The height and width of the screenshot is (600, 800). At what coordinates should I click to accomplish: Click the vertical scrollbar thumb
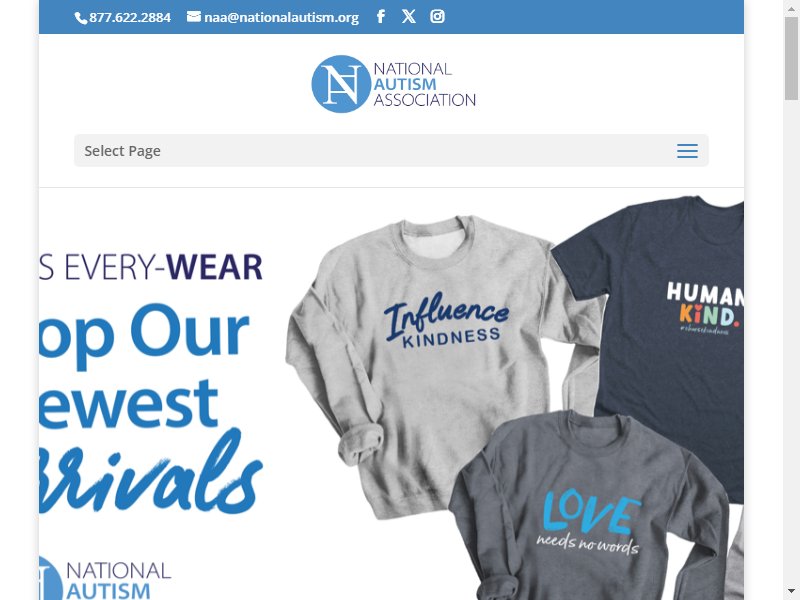click(x=791, y=58)
